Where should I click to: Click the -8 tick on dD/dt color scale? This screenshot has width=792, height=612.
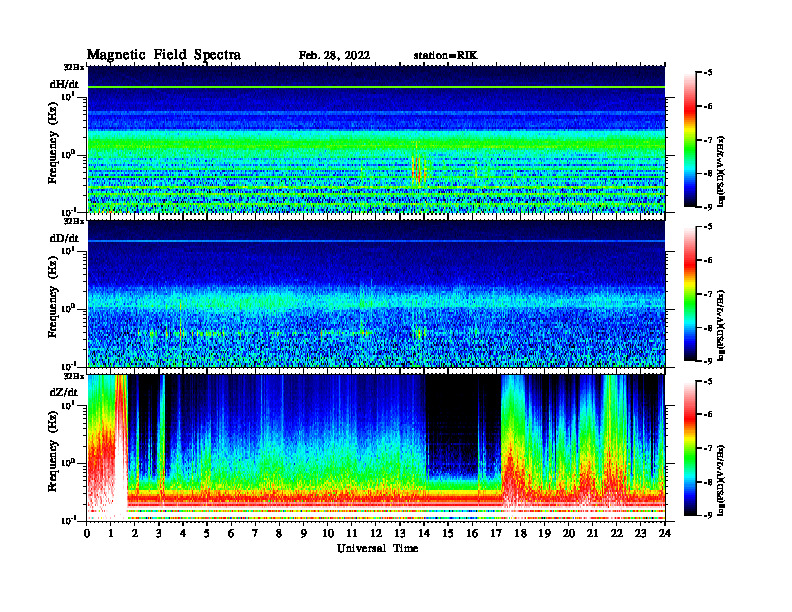[708, 328]
